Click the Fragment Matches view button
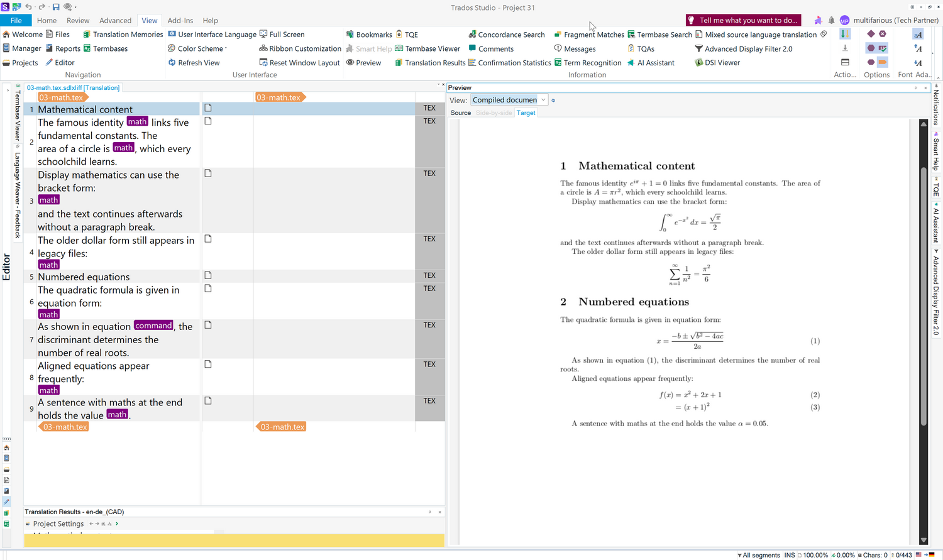Viewport: 943px width, 560px height. (x=589, y=35)
